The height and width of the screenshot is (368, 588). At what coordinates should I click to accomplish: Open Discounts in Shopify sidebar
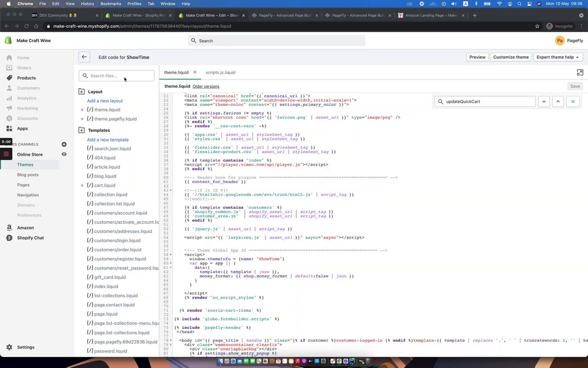28,118
